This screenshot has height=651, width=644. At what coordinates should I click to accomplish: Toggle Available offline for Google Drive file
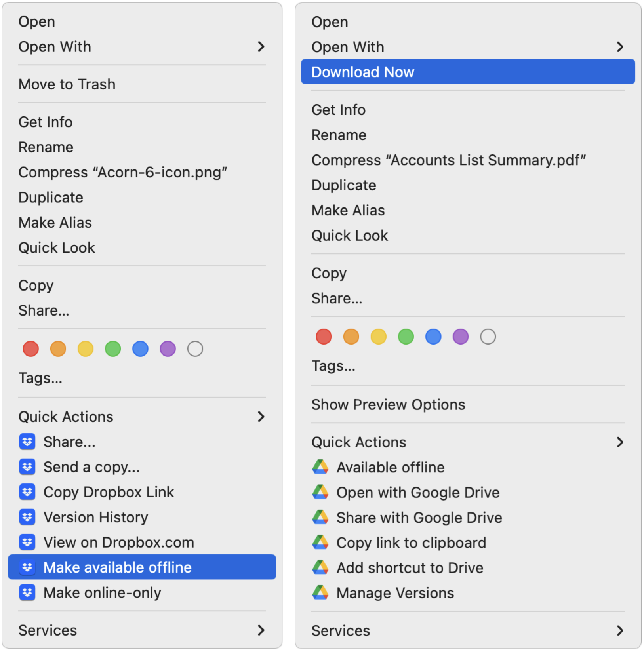pyautogui.click(x=390, y=467)
